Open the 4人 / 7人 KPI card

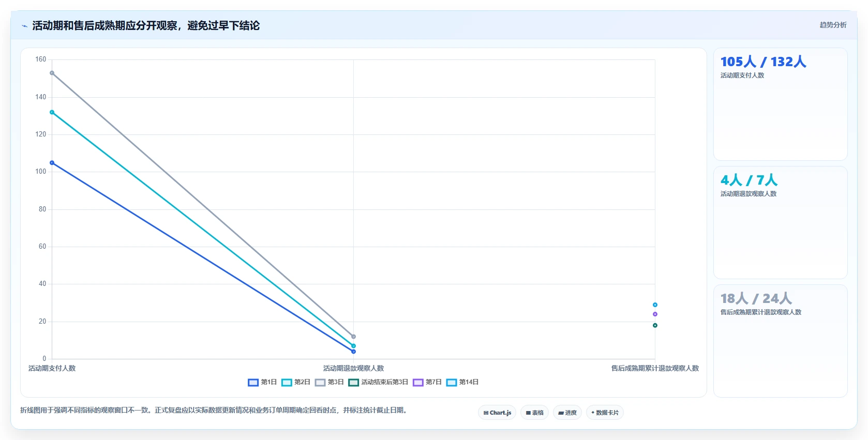[x=780, y=223]
